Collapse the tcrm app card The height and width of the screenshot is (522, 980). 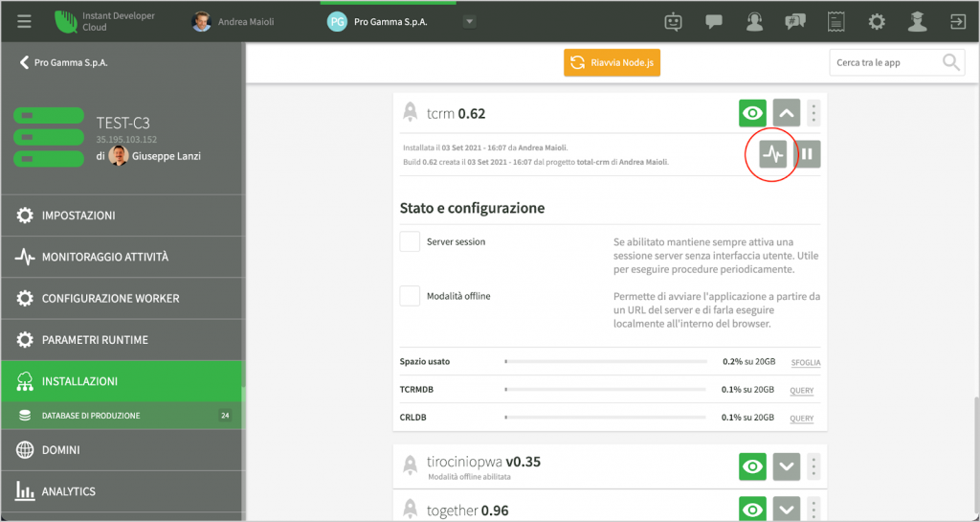[x=787, y=113]
